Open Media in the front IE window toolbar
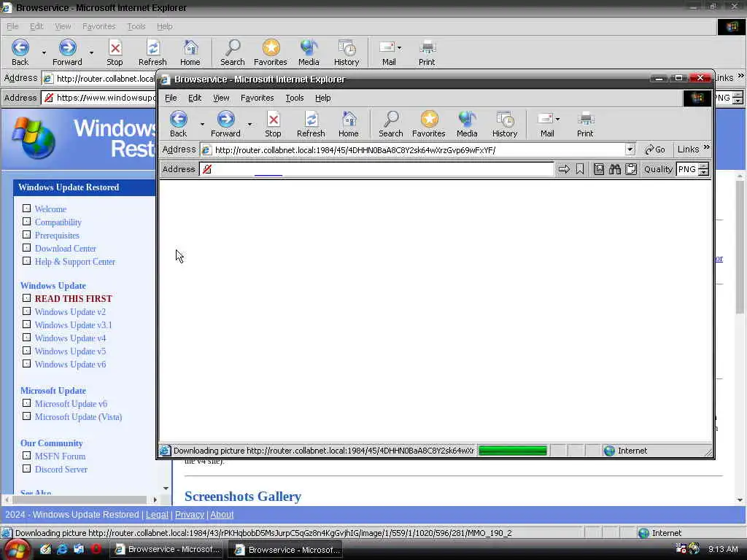The height and width of the screenshot is (560, 747). 467,124
